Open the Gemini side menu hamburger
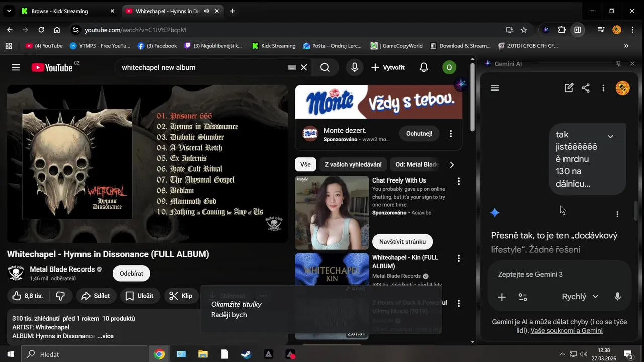The width and height of the screenshot is (644, 362). click(x=495, y=88)
